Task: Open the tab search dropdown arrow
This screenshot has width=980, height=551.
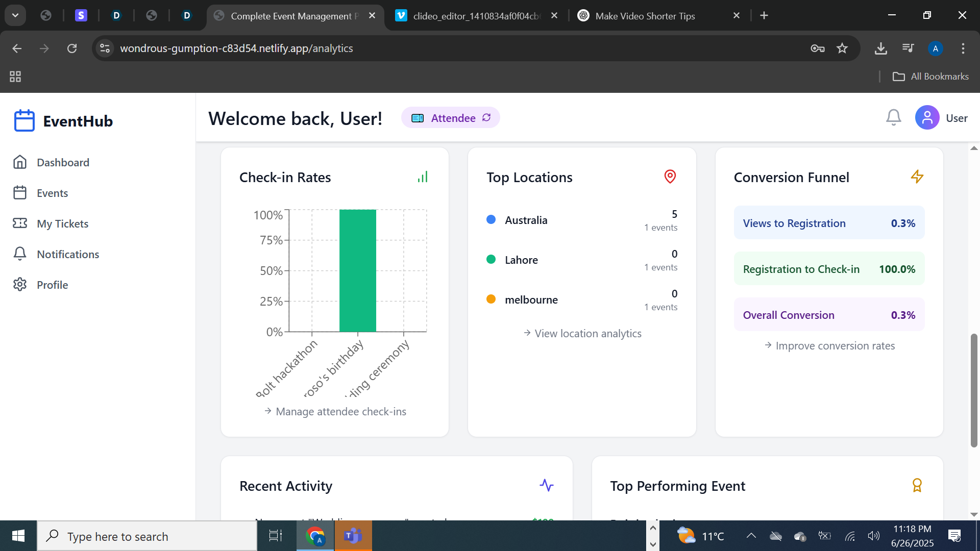Action: pyautogui.click(x=15, y=15)
